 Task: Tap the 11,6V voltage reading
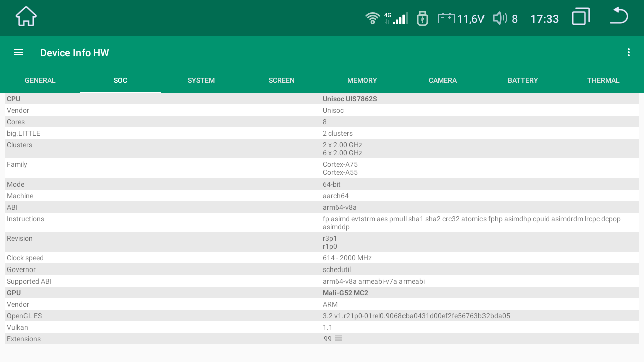(x=471, y=19)
